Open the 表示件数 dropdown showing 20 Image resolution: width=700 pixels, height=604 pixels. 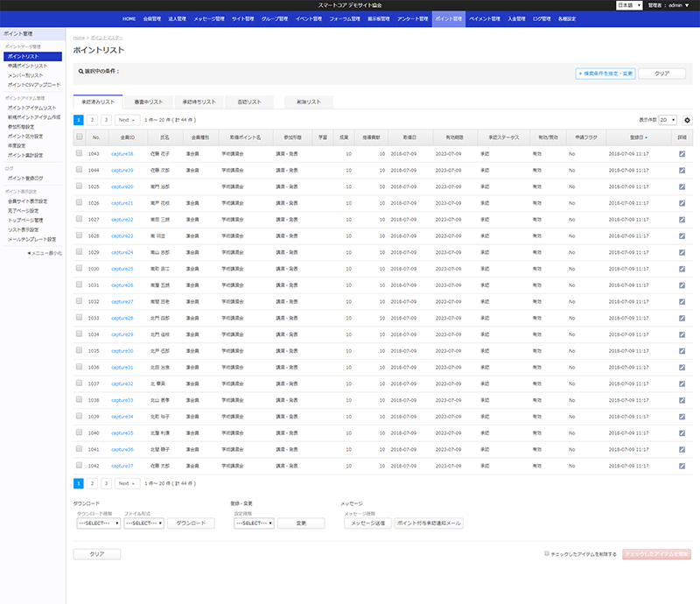pyautogui.click(x=668, y=120)
